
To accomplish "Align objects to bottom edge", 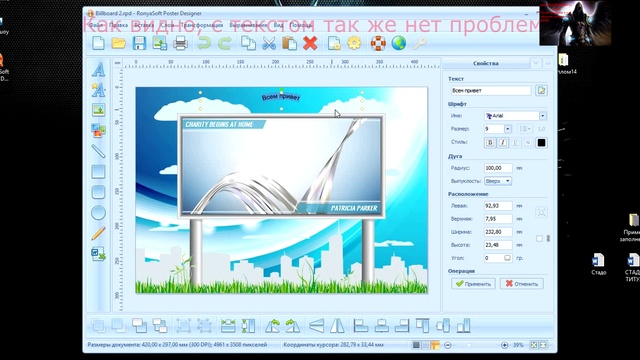I will pyautogui.click(x=463, y=326).
